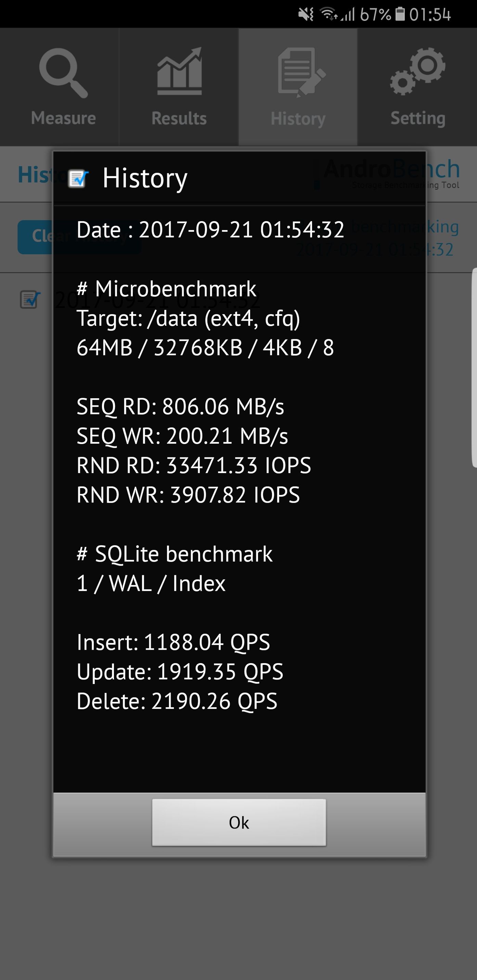Tap the Date line in History dialog

tap(210, 230)
